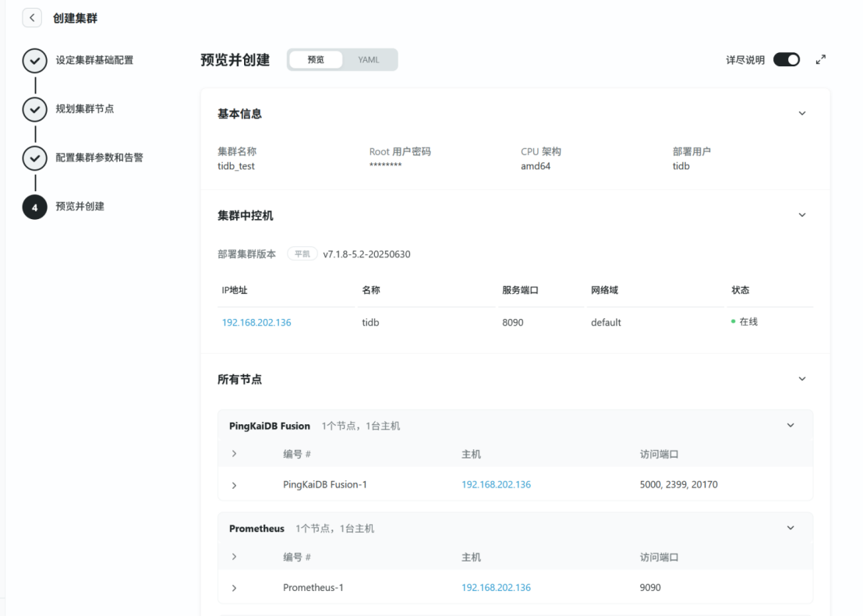Collapse the 所有节点 section
863x616 pixels.
(802, 379)
